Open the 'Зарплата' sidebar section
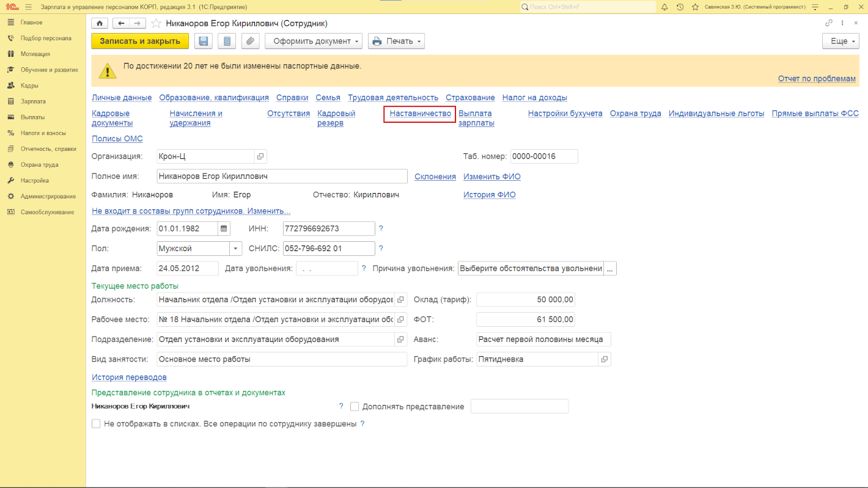The image size is (868, 488). (x=33, y=101)
